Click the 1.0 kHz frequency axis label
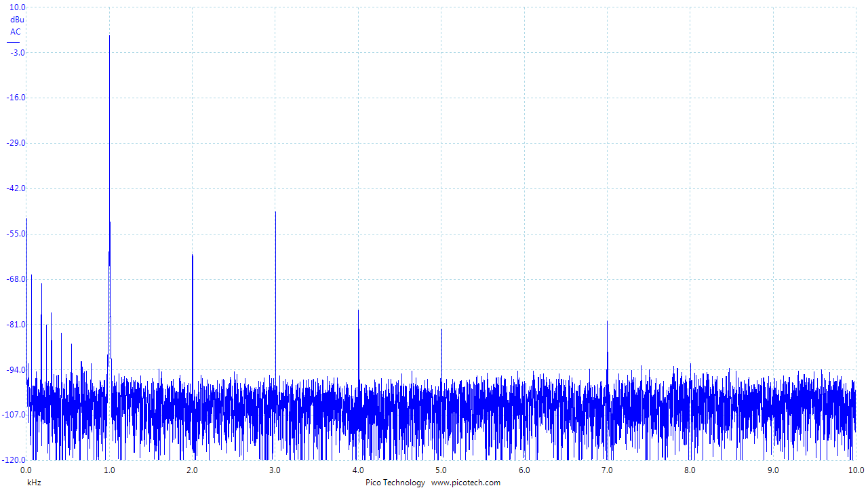Image resolution: width=868 pixels, height=488 pixels. pyautogui.click(x=109, y=470)
